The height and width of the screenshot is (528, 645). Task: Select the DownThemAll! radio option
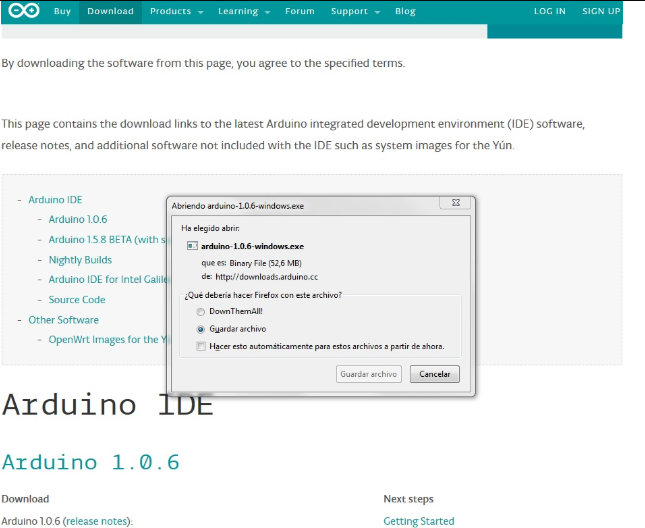tap(200, 312)
